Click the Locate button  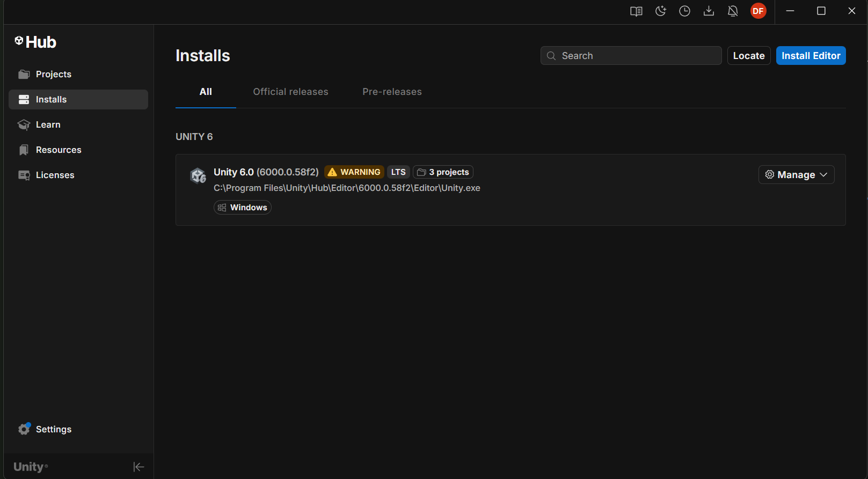[x=749, y=56]
